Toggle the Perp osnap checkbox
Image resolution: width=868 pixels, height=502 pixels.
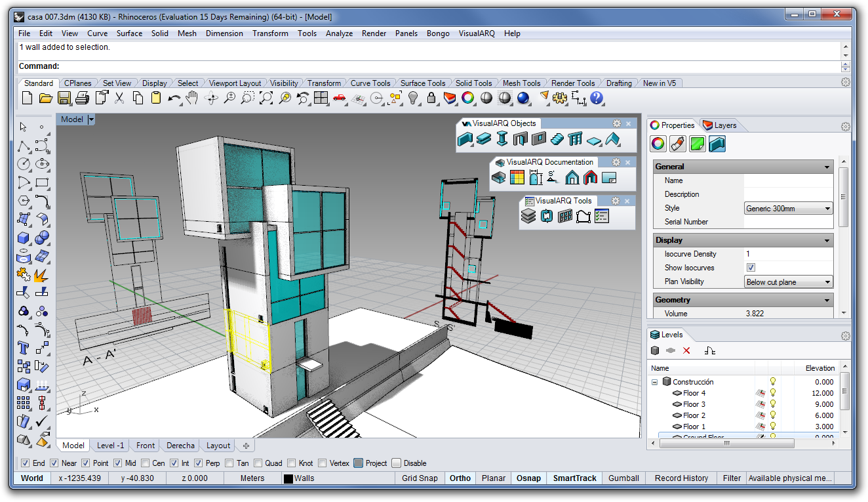tap(198, 463)
